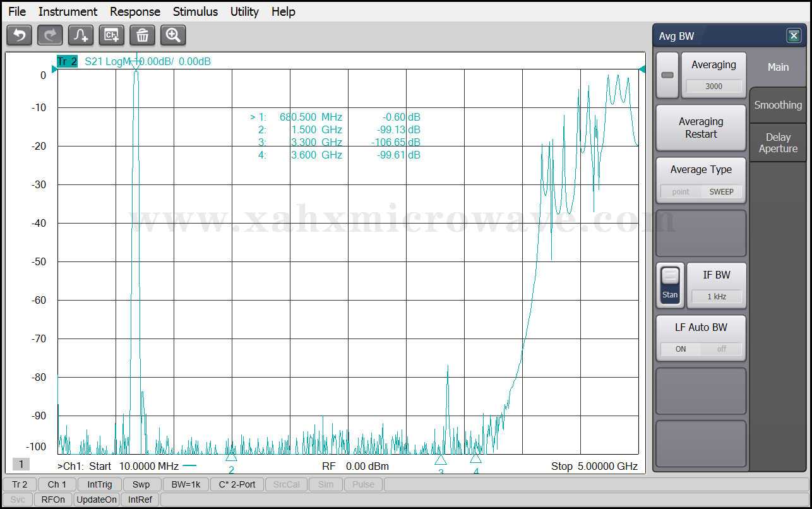Viewport: 812px width, 509px height.
Task: Open the Response menu
Action: tap(135, 11)
